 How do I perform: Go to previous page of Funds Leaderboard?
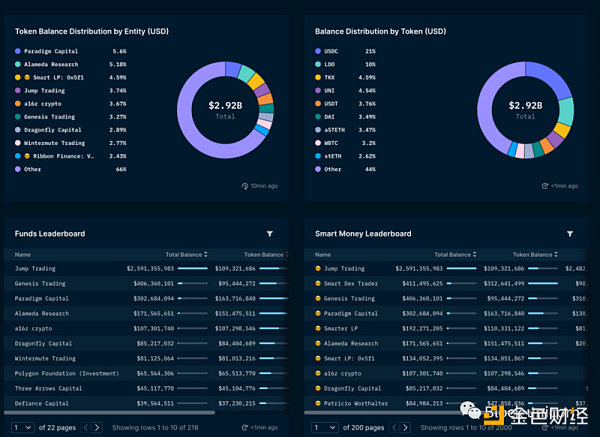pos(86,427)
